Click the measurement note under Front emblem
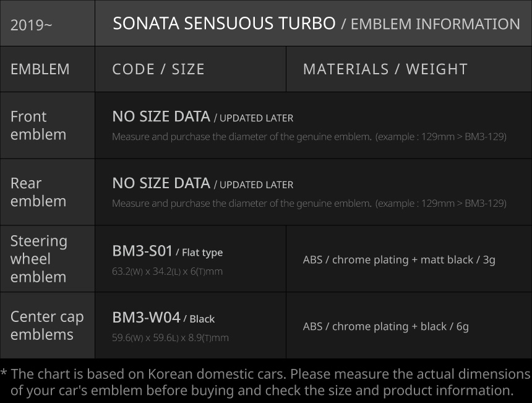The height and width of the screenshot is (403, 532). (x=309, y=137)
